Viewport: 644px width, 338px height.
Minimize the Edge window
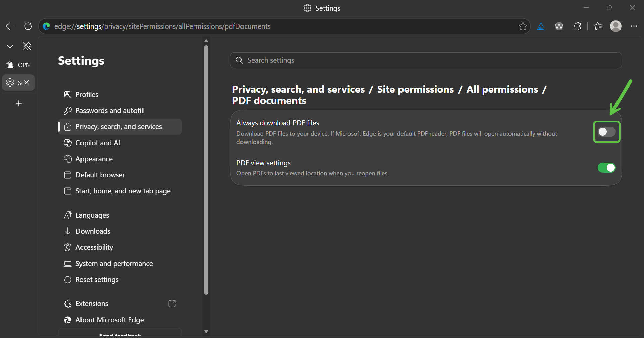586,8
